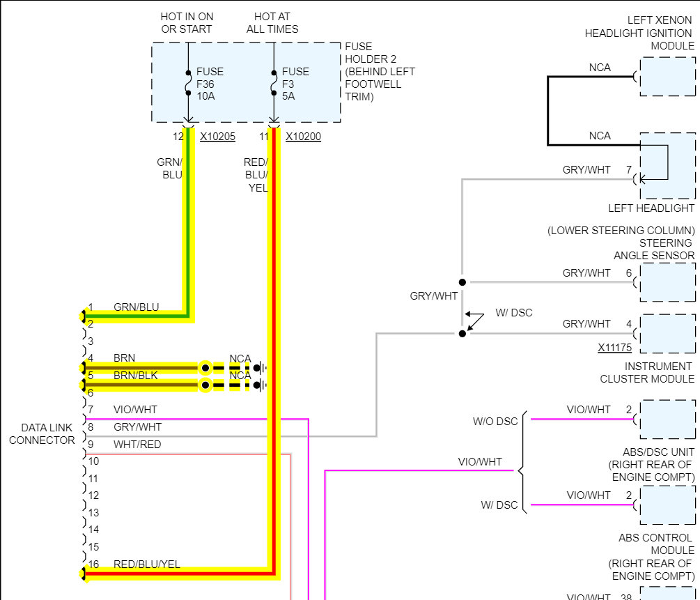This screenshot has width=700, height=600.
Task: Click the steering angle sensor component box
Action: tap(667, 282)
